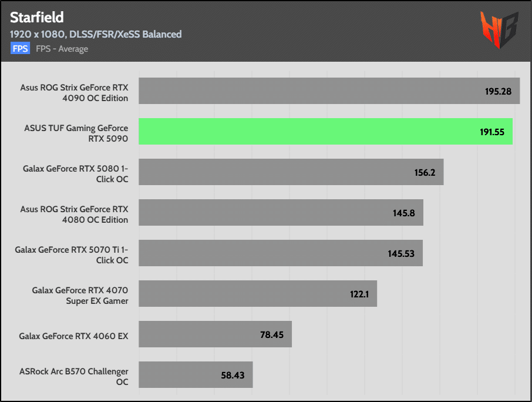Click the 'ASUS TUF Gaming GeForce RTX 5090' label

coord(76,133)
